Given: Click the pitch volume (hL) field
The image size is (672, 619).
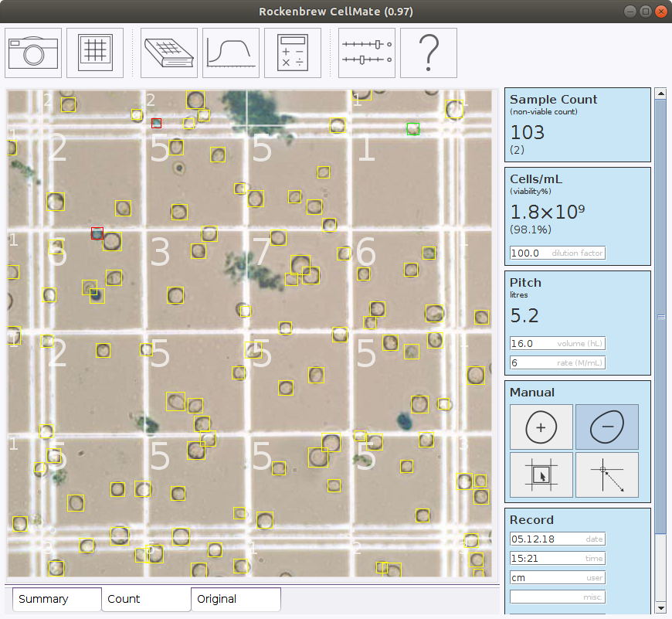Looking at the screenshot, I should [x=557, y=343].
